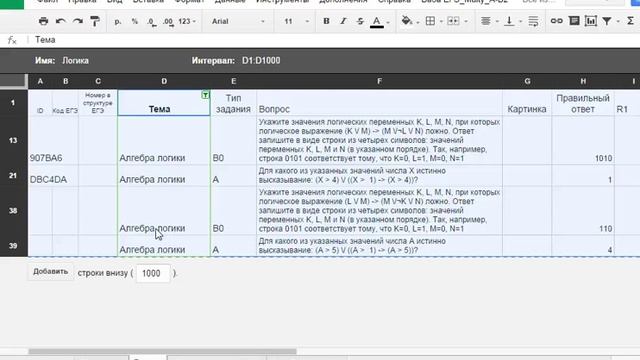Image resolution: width=640 pixels, height=360 pixels.
Task: Click the Insert comment icon
Action: [574, 21]
